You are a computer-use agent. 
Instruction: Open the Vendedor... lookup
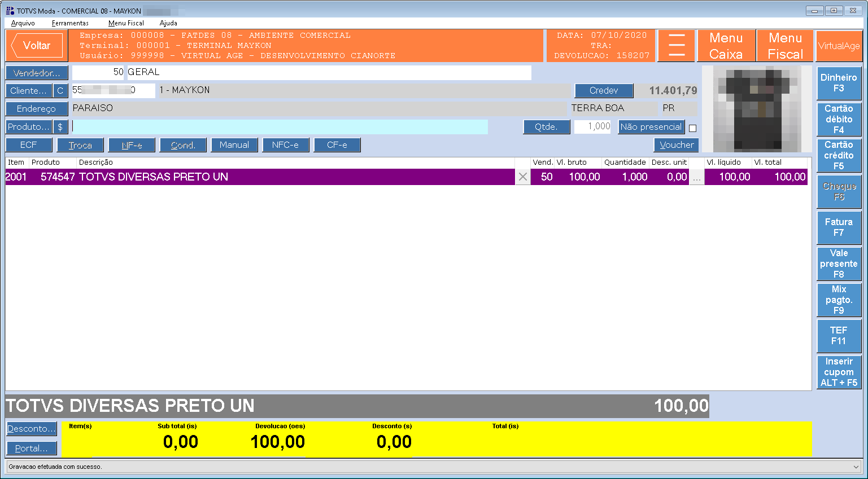[37, 73]
